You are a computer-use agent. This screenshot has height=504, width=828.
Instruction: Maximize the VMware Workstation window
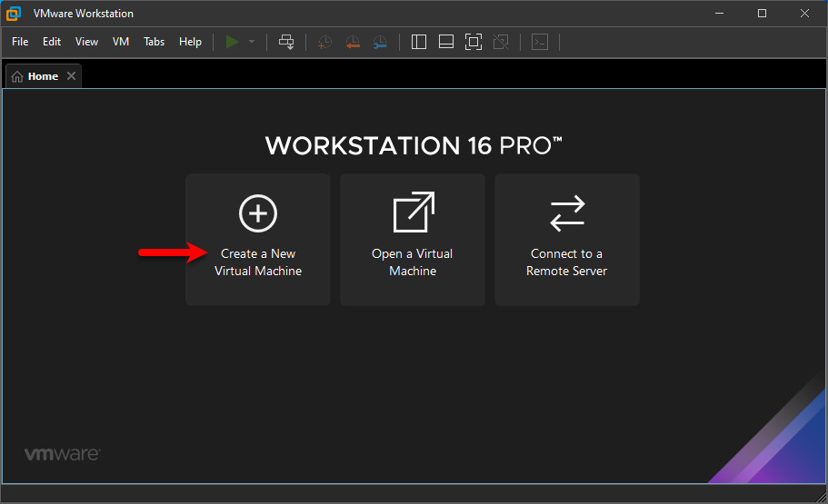pyautogui.click(x=762, y=14)
